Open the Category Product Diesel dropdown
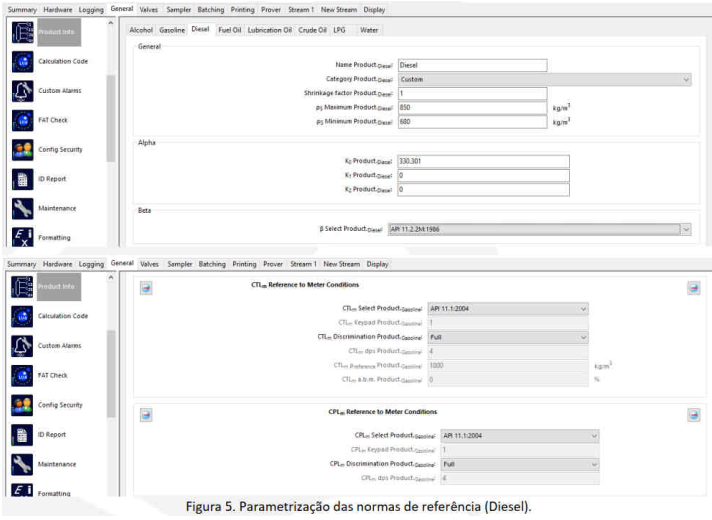 pyautogui.click(x=545, y=79)
